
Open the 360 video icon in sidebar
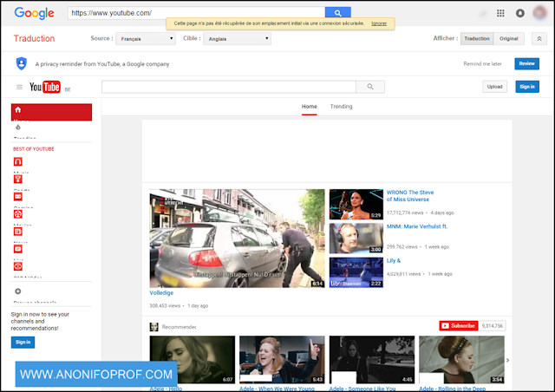(x=18, y=266)
